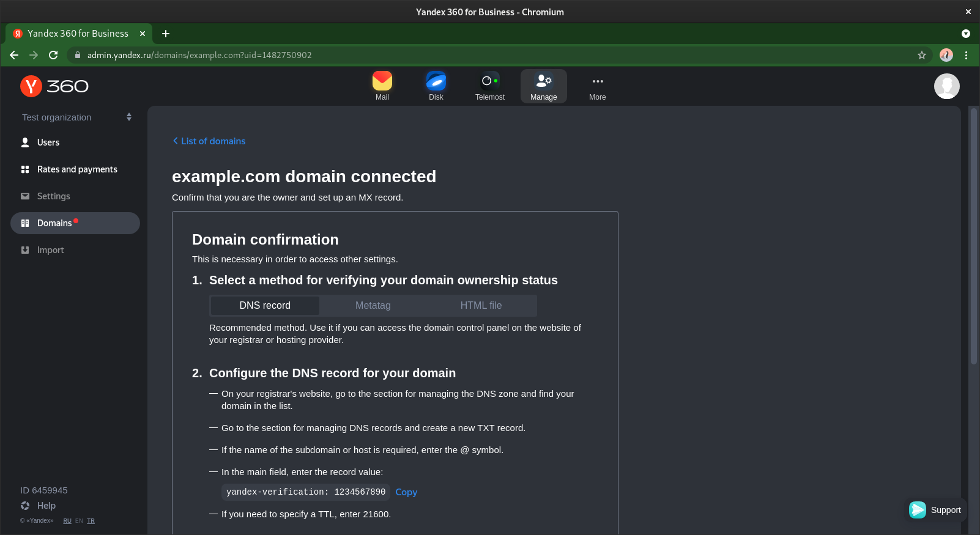980x535 pixels.
Task: Open Settings in the sidebar
Action: [75, 196]
